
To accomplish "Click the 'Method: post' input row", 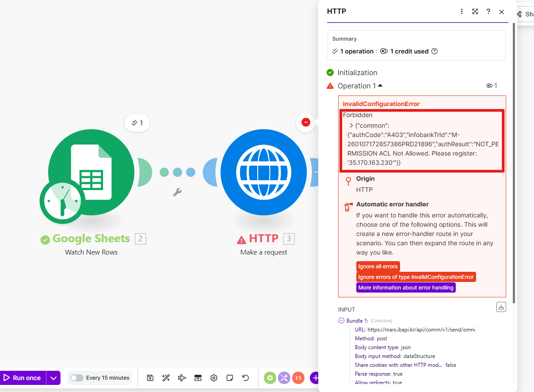I will [371, 339].
